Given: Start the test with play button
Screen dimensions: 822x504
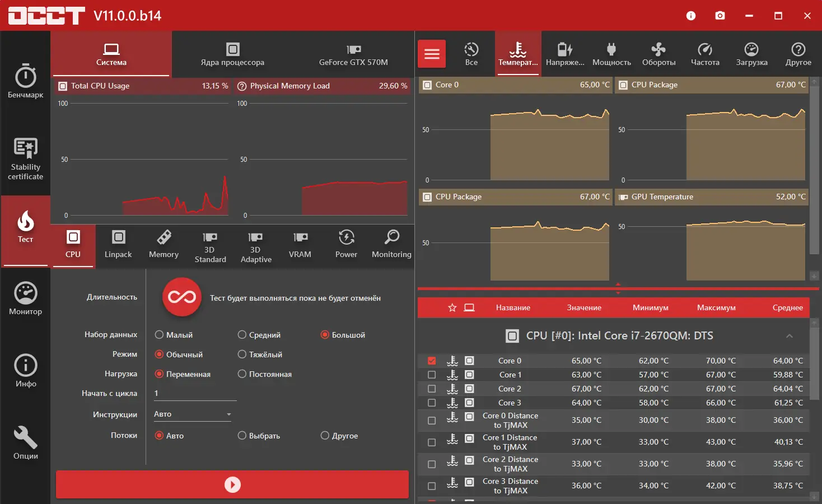Looking at the screenshot, I should [x=232, y=484].
